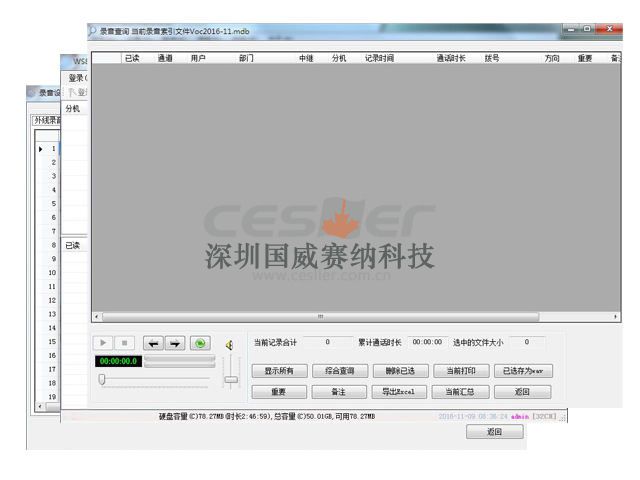Click the green loop playback icon
The image size is (640, 480).
point(200,343)
